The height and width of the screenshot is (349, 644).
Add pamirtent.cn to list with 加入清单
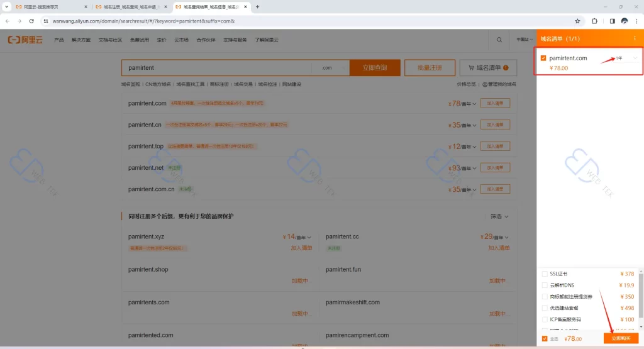coord(495,125)
